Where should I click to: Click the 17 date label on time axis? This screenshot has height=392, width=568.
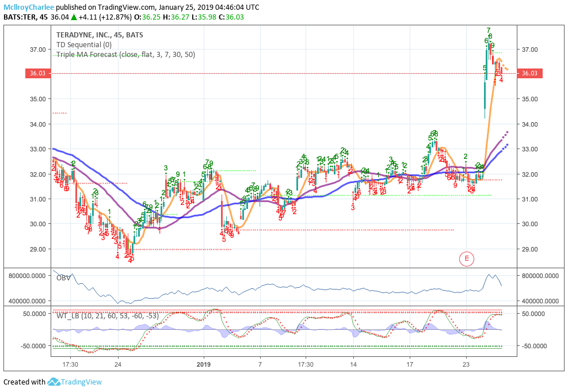pos(410,364)
